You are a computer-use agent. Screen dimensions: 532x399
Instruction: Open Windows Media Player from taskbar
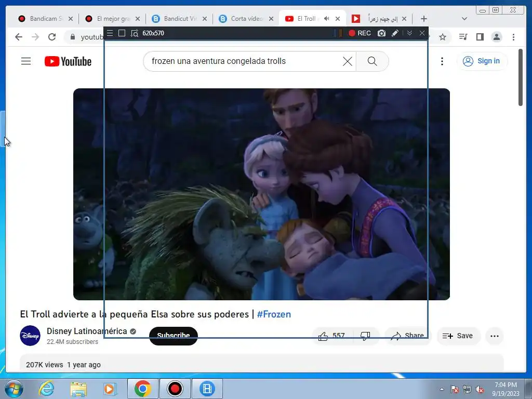110,389
